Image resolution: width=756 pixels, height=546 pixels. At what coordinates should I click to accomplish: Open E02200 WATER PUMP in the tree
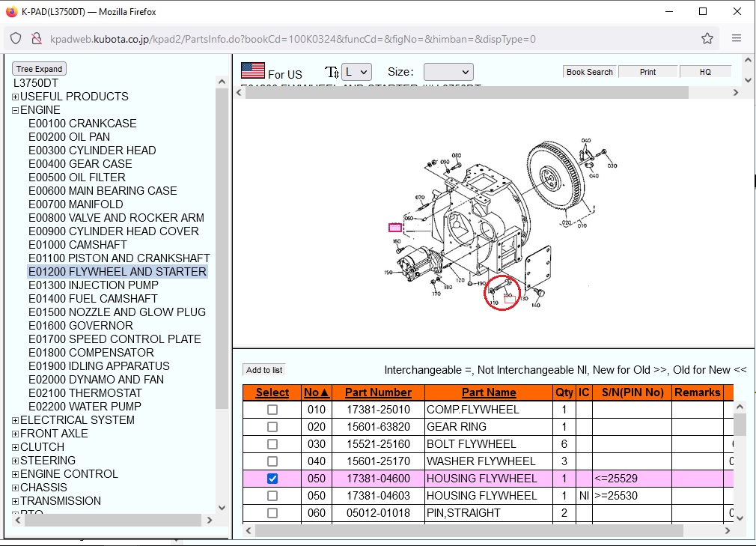click(x=85, y=407)
